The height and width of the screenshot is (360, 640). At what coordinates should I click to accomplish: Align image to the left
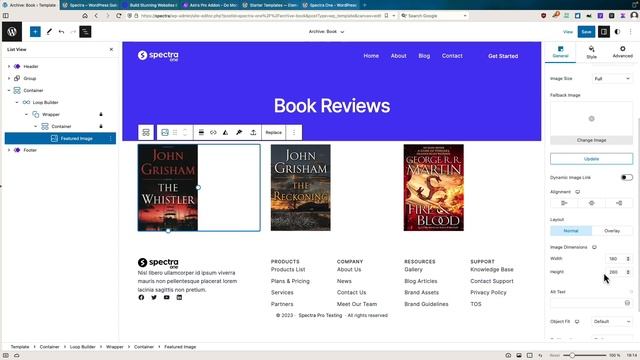[564, 203]
